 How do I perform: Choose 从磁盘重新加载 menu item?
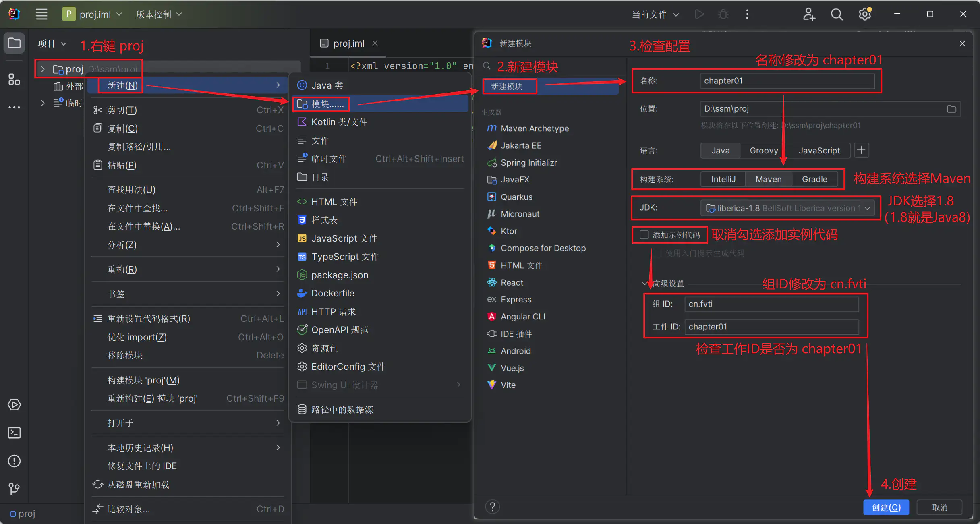[188, 484]
